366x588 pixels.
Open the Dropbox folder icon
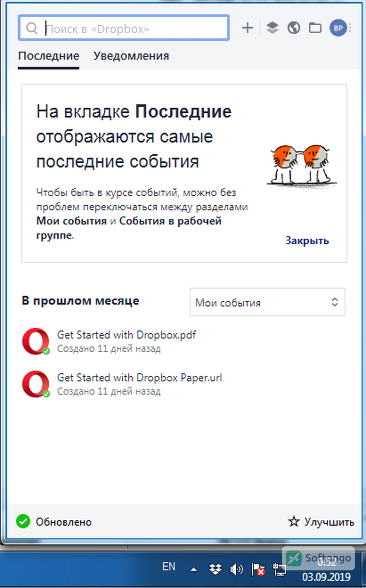click(x=315, y=28)
